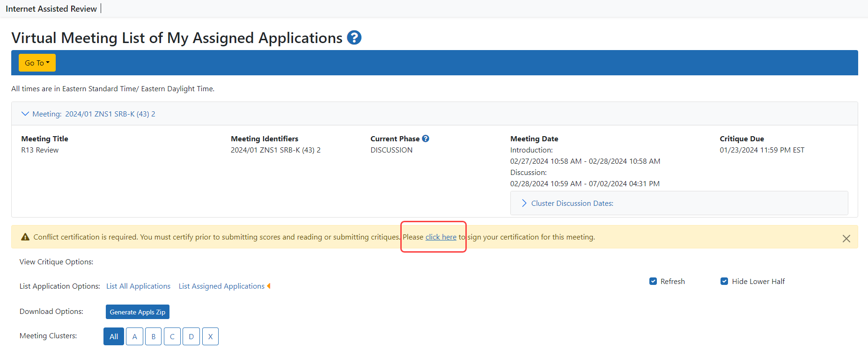Select meeting cluster D
Image resolution: width=868 pixels, height=349 pixels.
point(191,336)
